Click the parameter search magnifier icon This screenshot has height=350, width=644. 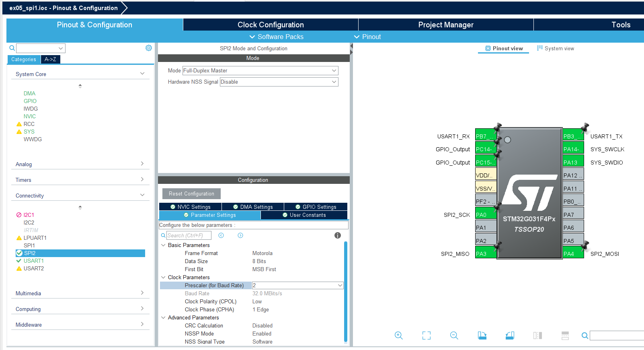point(163,235)
